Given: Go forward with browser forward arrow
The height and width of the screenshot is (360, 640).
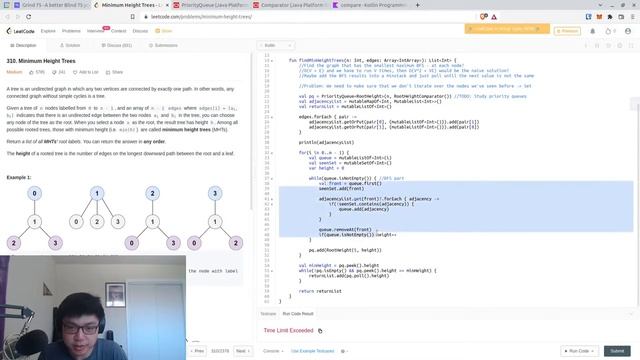Looking at the screenshot, I should pyautogui.click(x=18, y=17).
